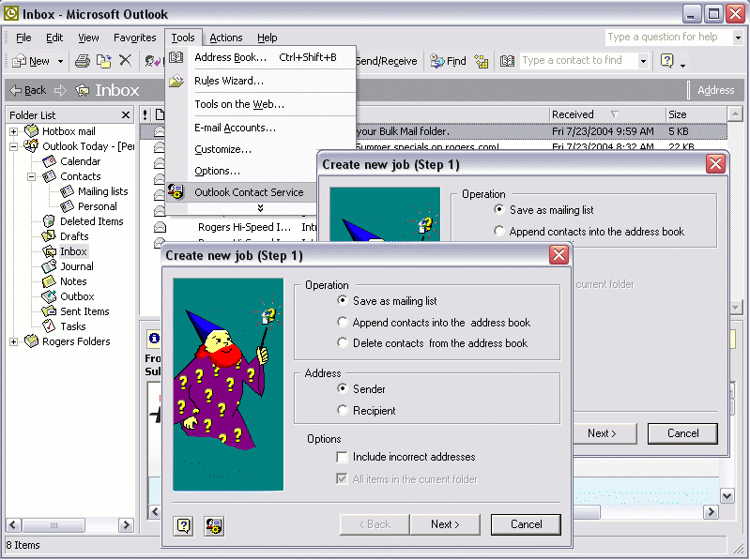This screenshot has width=750, height=560.
Task: Select Append contacts into the address book front dialog
Action: (342, 322)
